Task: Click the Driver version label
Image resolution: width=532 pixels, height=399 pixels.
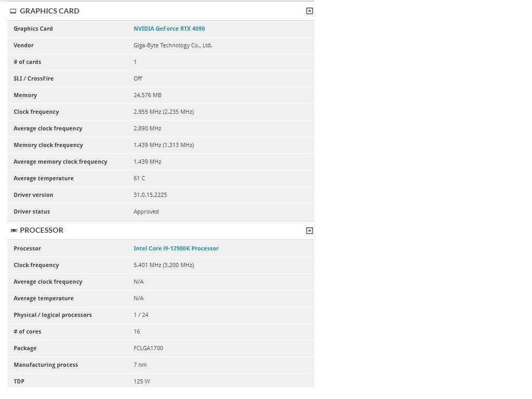Action: [34, 195]
